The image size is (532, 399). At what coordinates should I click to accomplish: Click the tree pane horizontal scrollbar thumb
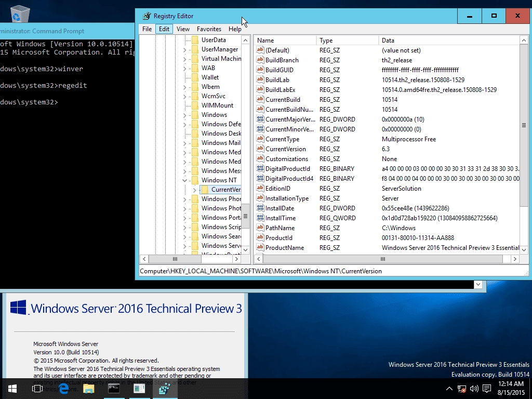click(x=175, y=259)
